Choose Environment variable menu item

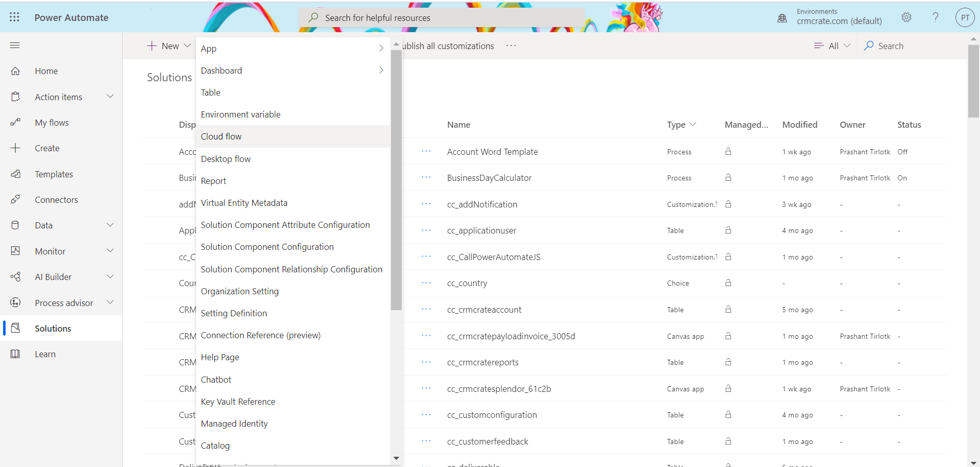point(240,114)
